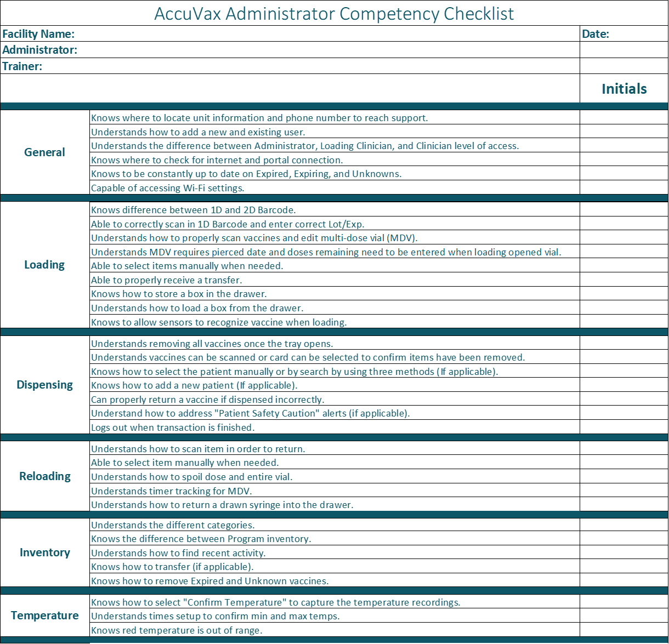This screenshot has width=669, height=644.
Task: Click 'Understands how to load a box from the drawer' row
Action: [334, 307]
